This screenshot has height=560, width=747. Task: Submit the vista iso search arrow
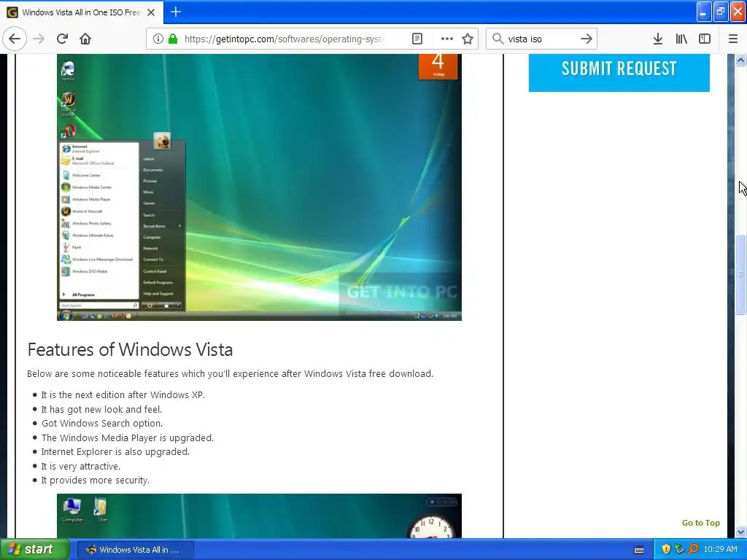point(587,39)
